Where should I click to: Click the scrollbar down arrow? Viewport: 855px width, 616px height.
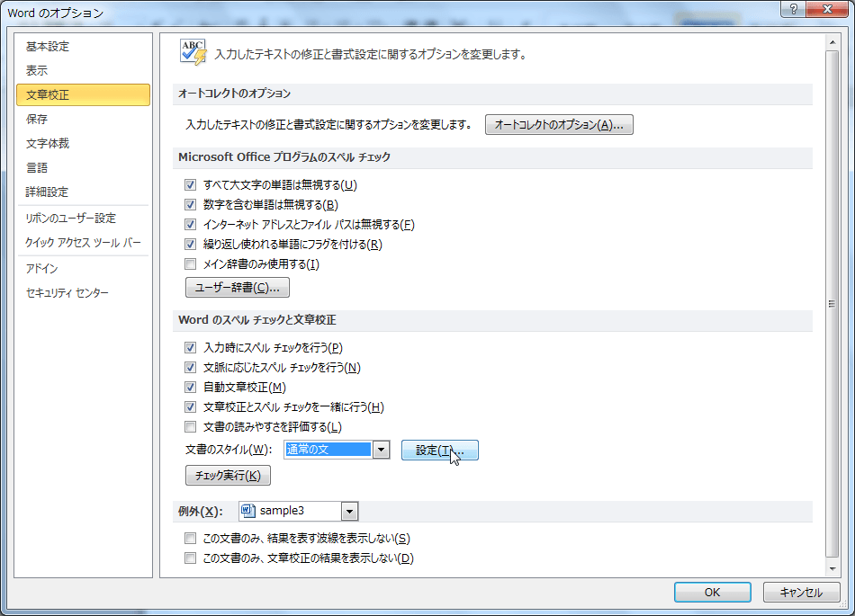tap(832, 568)
